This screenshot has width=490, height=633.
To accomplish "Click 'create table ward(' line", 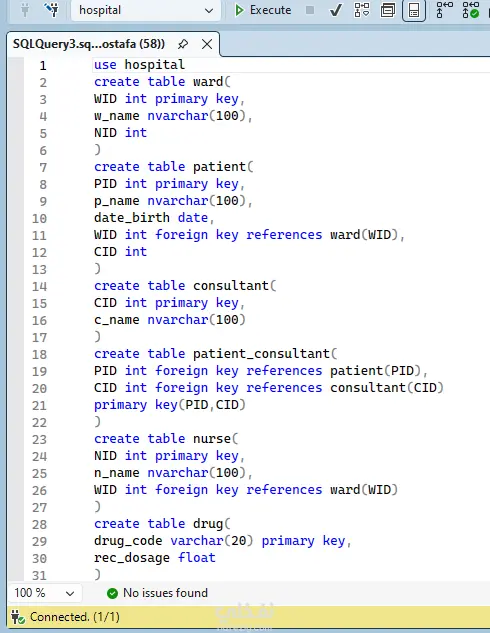I will click(x=162, y=82).
